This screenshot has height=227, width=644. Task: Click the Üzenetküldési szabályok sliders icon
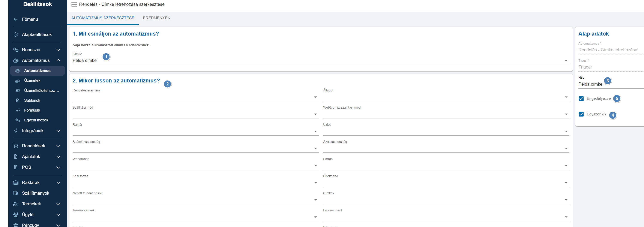click(x=18, y=90)
